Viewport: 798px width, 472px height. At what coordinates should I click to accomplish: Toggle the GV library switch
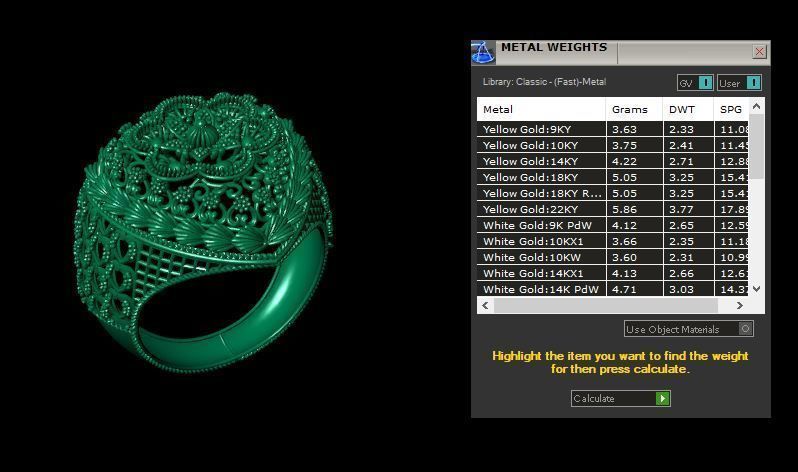pos(695,82)
